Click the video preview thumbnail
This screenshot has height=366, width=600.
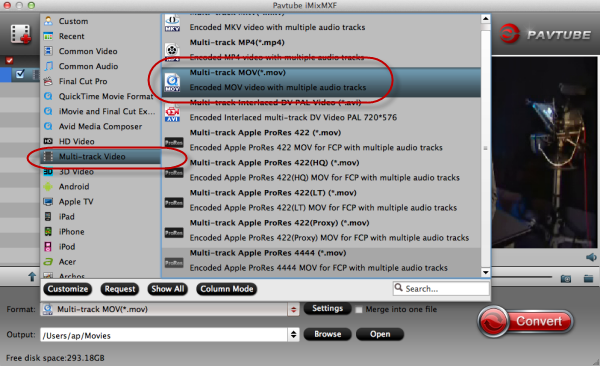(545, 152)
